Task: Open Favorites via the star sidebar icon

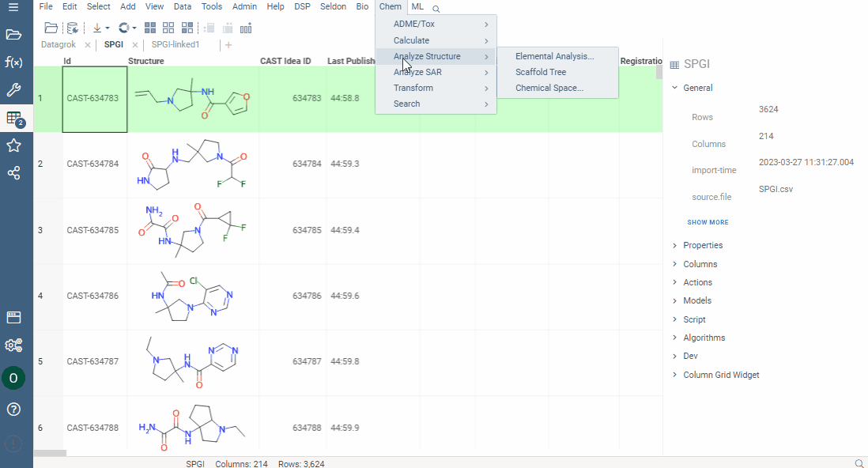Action: click(13, 145)
